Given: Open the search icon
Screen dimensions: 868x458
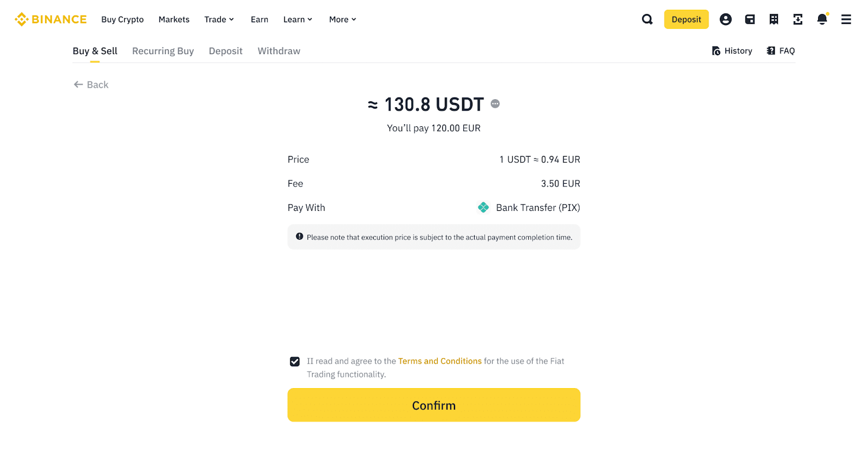Looking at the screenshot, I should pos(647,20).
